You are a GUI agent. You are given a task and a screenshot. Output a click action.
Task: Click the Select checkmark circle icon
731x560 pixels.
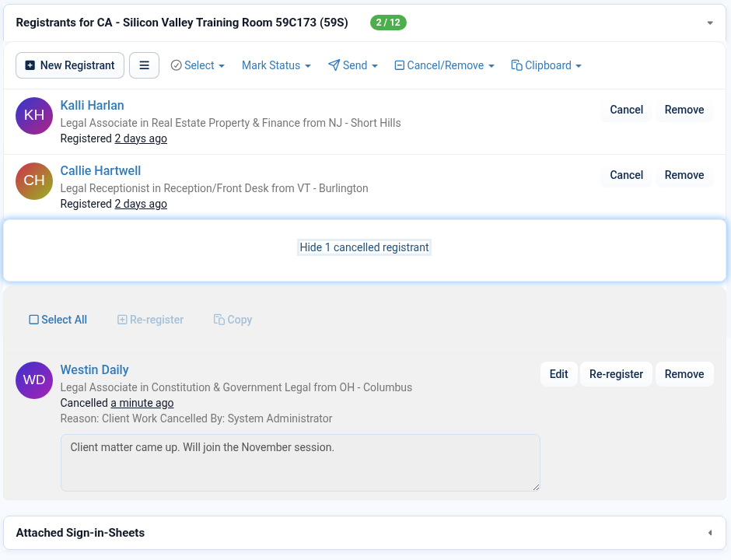point(177,65)
